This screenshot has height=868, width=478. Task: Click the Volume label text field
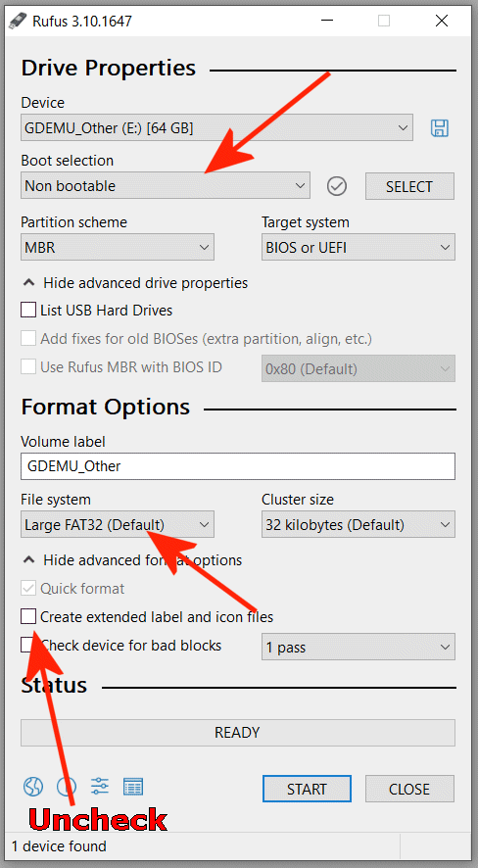[x=238, y=466]
